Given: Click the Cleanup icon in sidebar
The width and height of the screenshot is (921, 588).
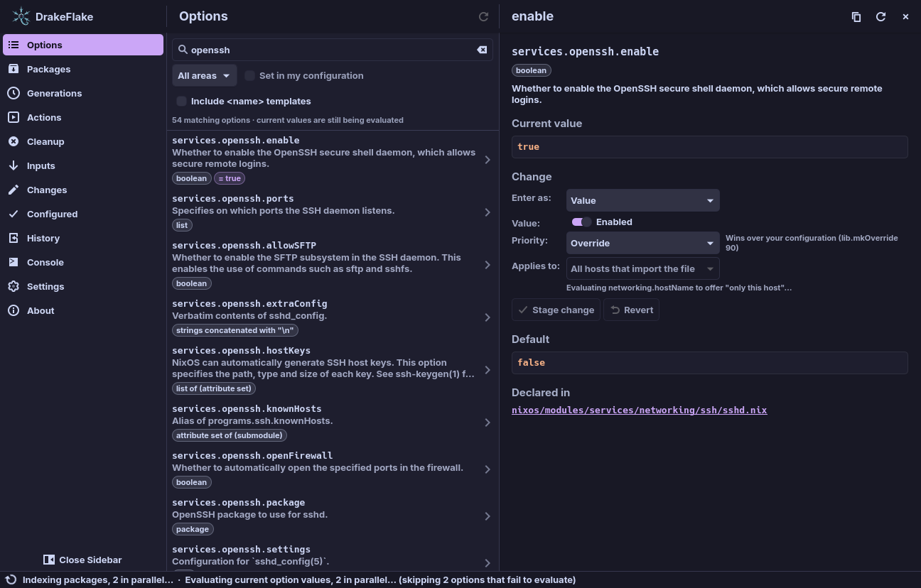Looking at the screenshot, I should tap(14, 141).
